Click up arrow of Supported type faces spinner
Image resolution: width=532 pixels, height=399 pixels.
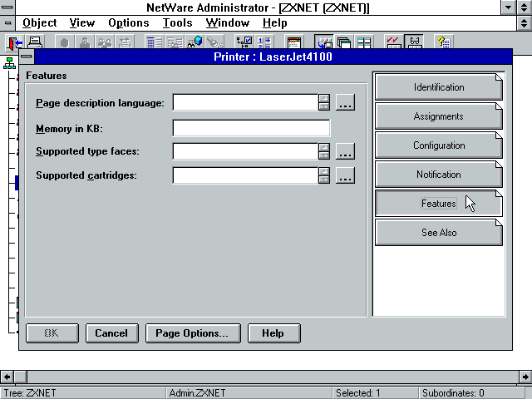pos(324,147)
